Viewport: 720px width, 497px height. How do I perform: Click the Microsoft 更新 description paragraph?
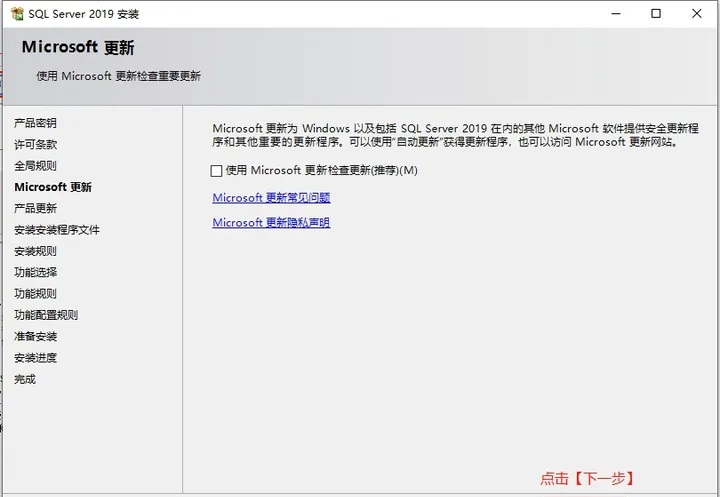[456, 135]
